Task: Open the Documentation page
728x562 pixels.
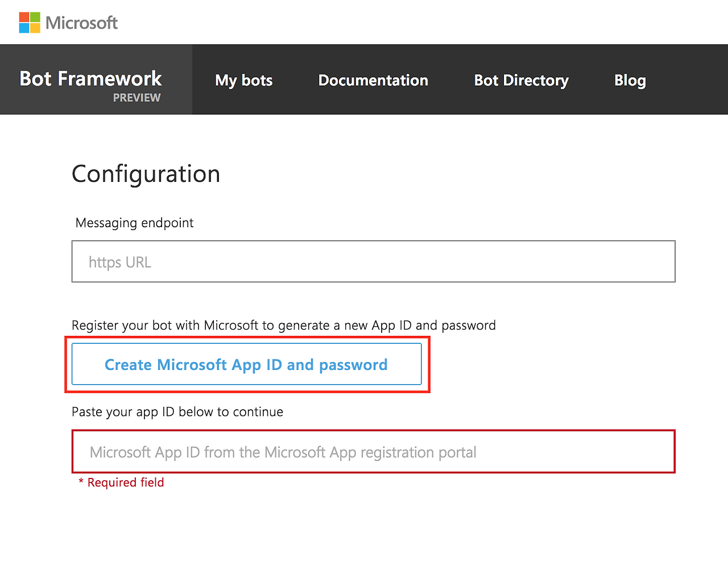Action: tap(373, 80)
